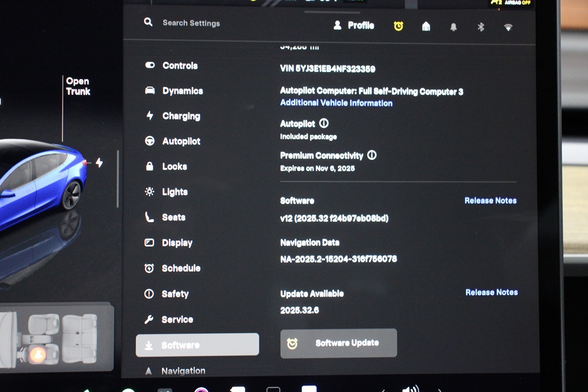The height and width of the screenshot is (392, 588).
Task: Open the Display settings section
Action: [176, 243]
